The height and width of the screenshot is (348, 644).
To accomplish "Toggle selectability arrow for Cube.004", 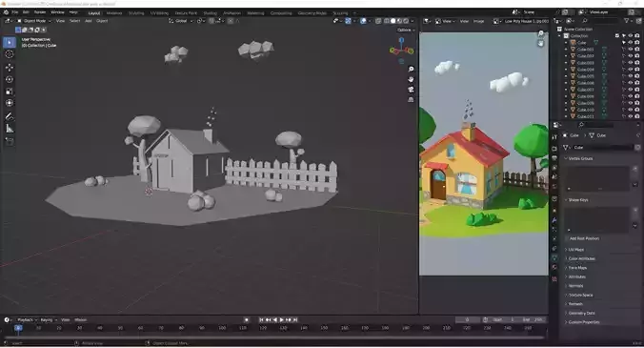I will point(624,70).
